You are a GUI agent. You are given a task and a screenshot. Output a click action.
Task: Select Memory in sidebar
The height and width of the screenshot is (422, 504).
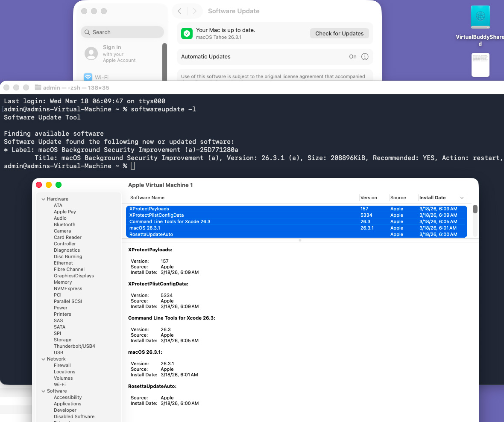click(x=63, y=282)
